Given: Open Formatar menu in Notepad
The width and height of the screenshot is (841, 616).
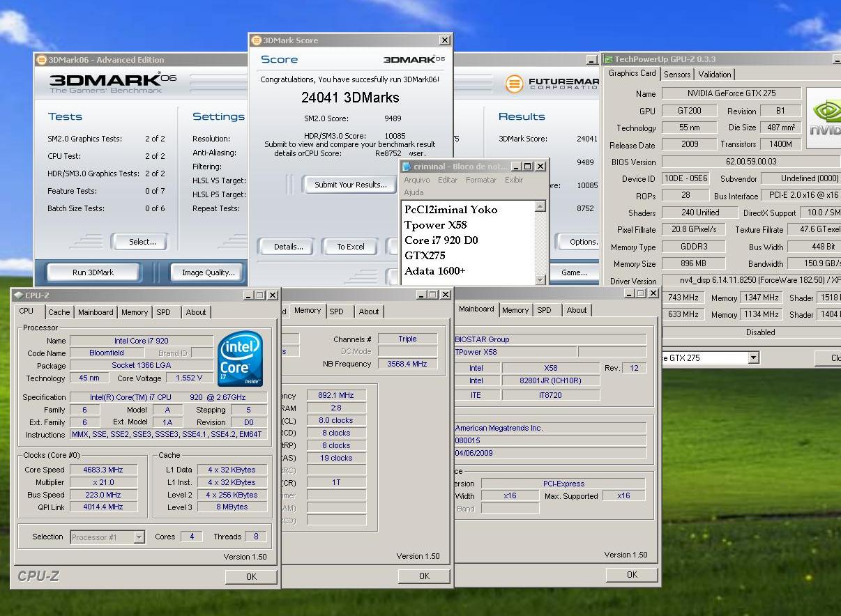Looking at the screenshot, I should coord(481,180).
